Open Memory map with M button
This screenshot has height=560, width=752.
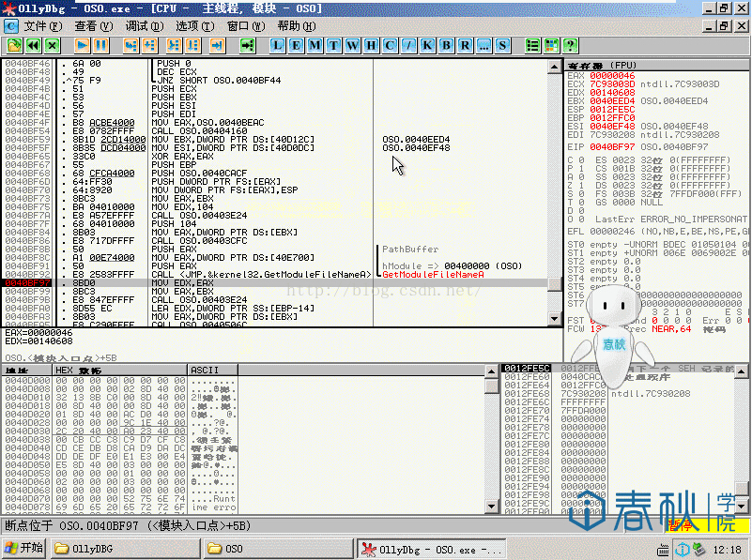tap(315, 46)
